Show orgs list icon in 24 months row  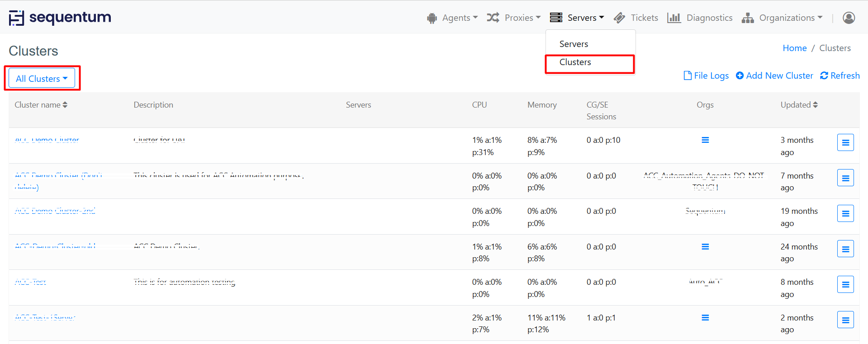pos(705,247)
